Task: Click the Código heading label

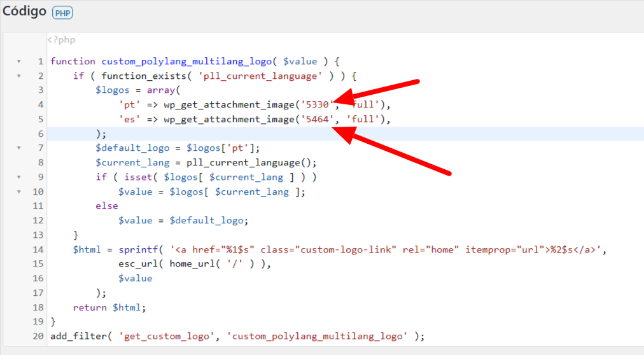Action: tap(24, 11)
